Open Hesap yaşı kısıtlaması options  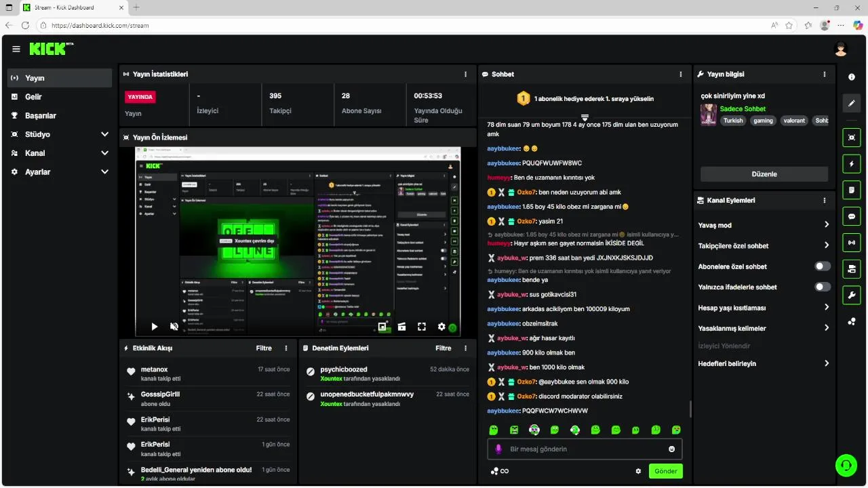point(764,308)
